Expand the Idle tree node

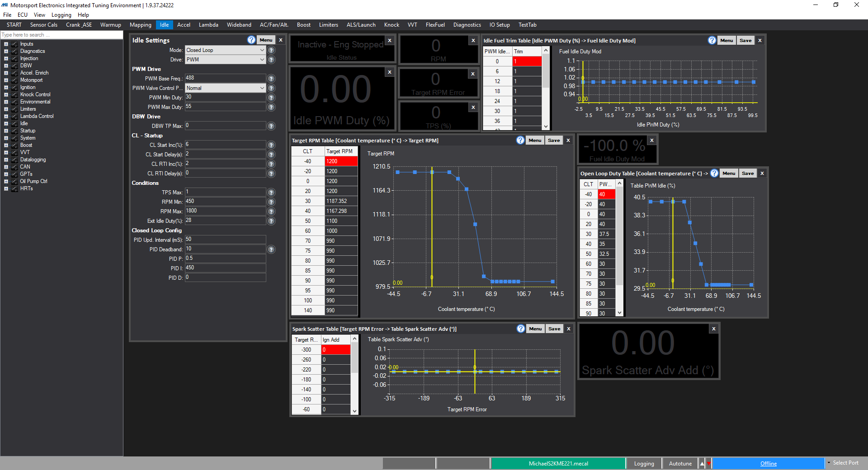(x=6, y=123)
